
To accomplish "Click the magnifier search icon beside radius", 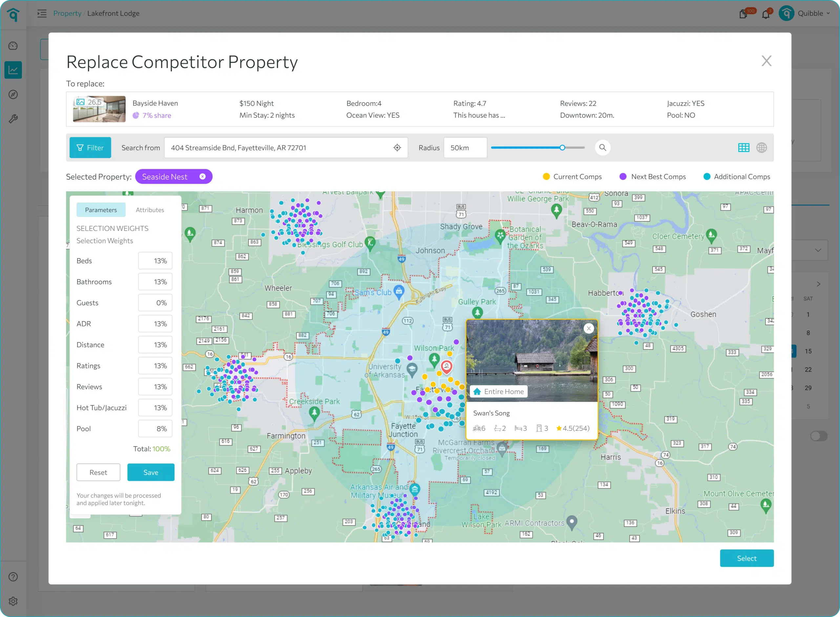I will pos(602,148).
